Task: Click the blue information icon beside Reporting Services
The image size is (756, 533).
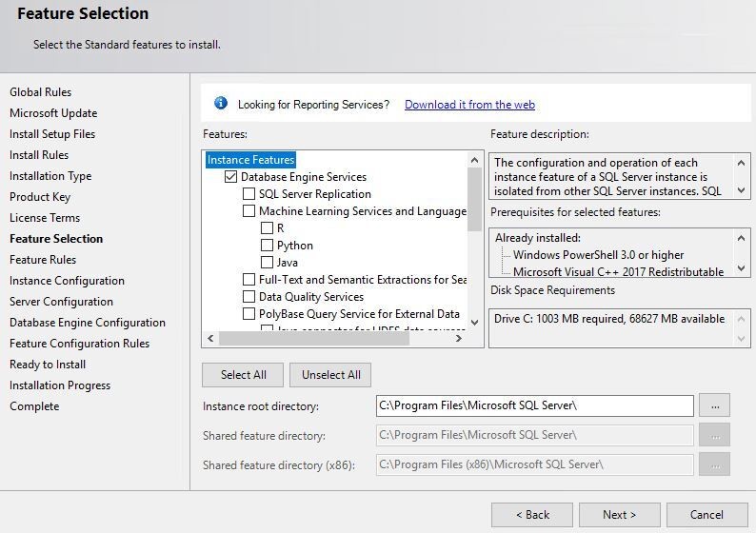Action: 221,103
